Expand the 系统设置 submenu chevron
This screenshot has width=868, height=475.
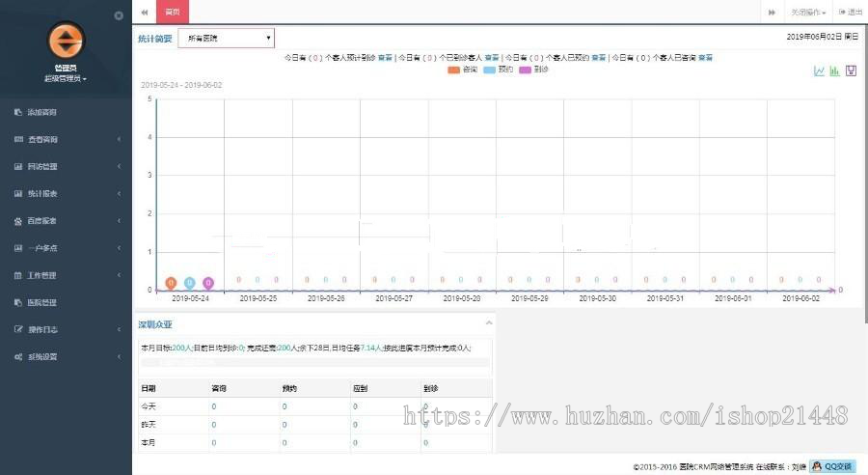click(119, 356)
